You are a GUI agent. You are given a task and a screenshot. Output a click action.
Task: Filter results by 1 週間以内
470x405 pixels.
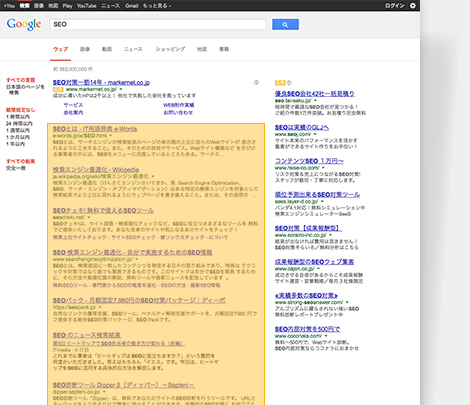click(x=18, y=130)
